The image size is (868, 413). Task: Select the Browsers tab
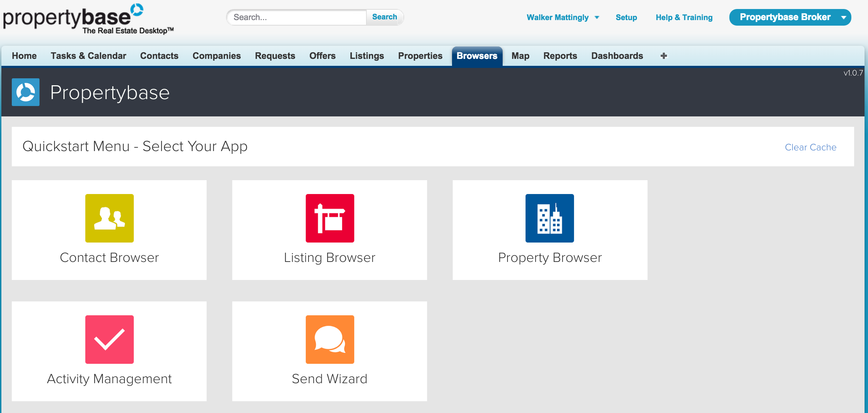coord(477,56)
